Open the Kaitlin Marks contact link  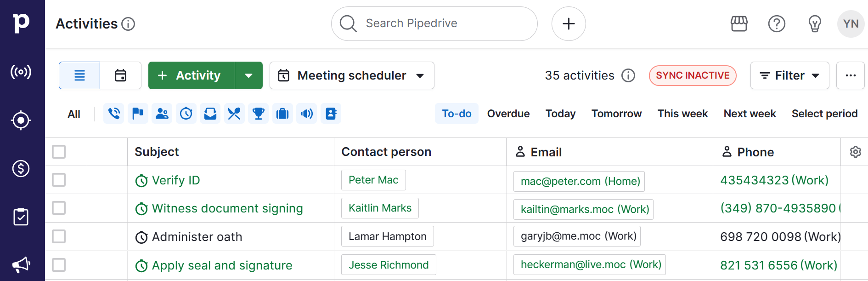380,208
